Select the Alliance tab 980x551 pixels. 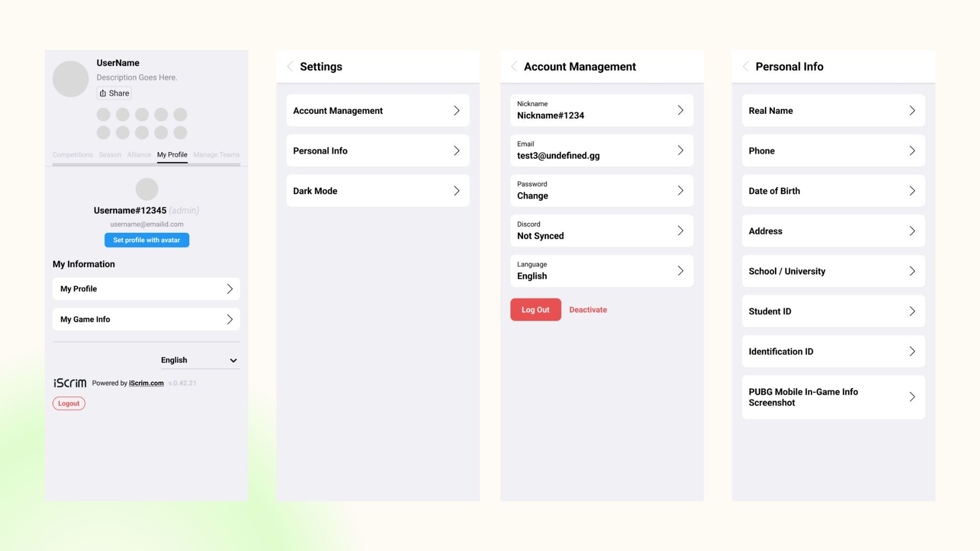click(x=139, y=155)
